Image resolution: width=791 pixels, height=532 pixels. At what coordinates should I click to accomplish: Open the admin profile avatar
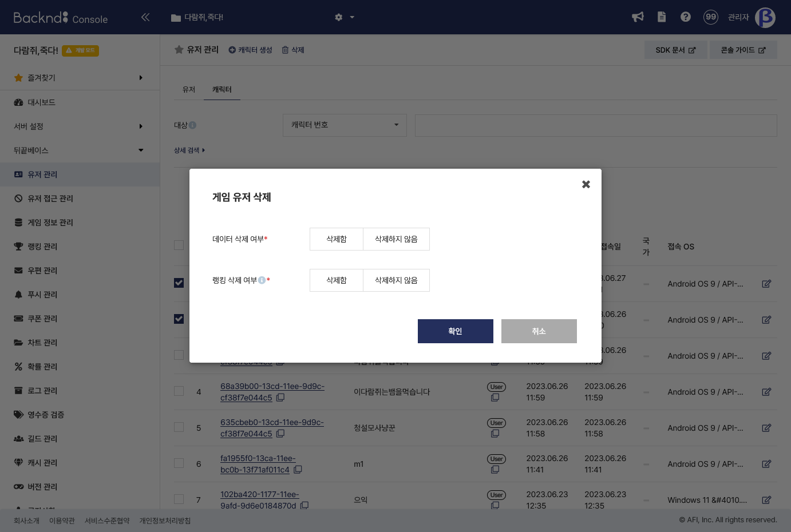[x=765, y=17]
